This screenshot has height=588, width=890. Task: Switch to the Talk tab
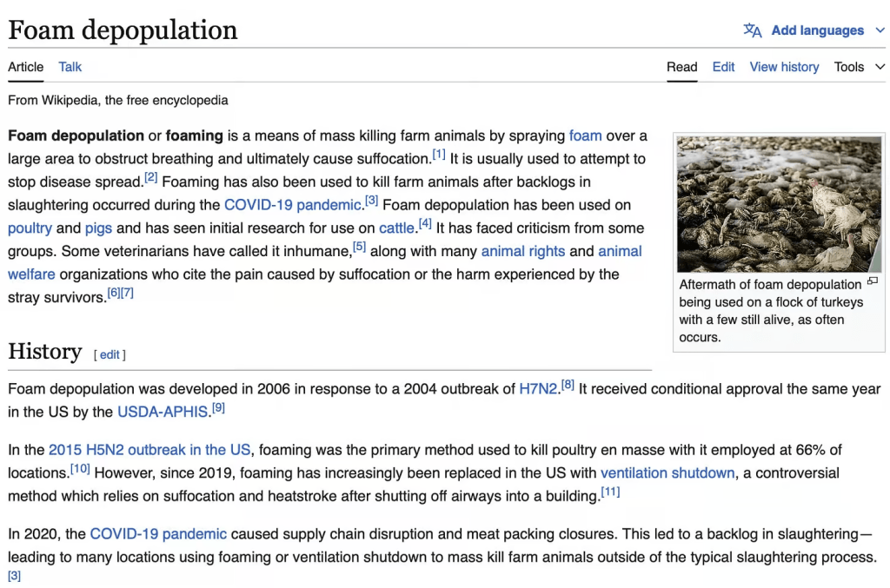tap(70, 67)
